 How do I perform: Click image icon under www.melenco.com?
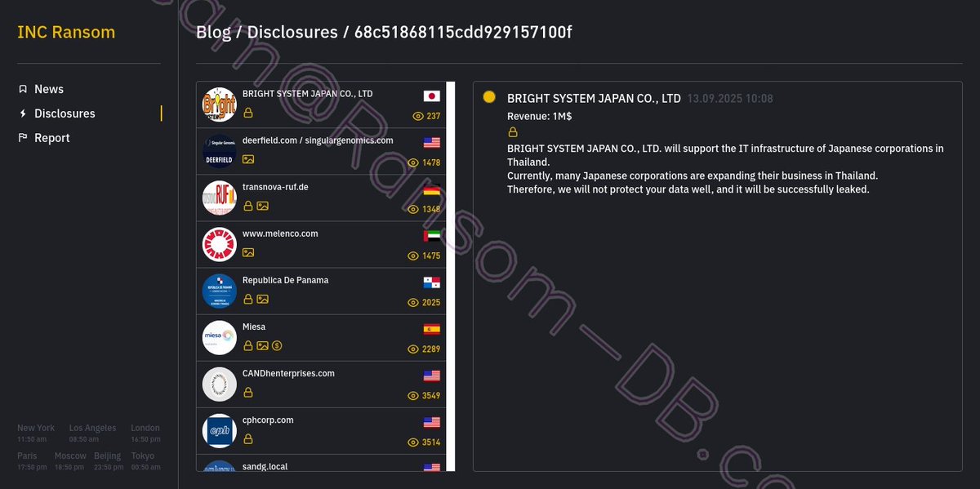click(x=248, y=252)
